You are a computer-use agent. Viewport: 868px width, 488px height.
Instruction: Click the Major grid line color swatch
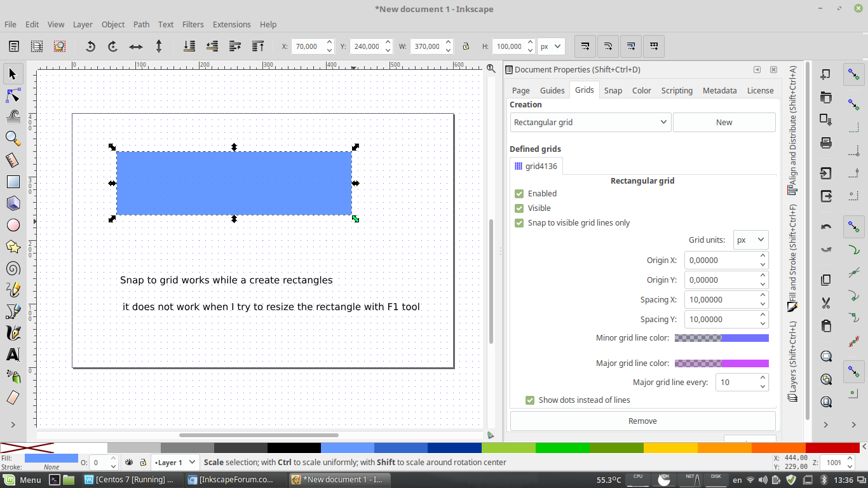pyautogui.click(x=721, y=363)
